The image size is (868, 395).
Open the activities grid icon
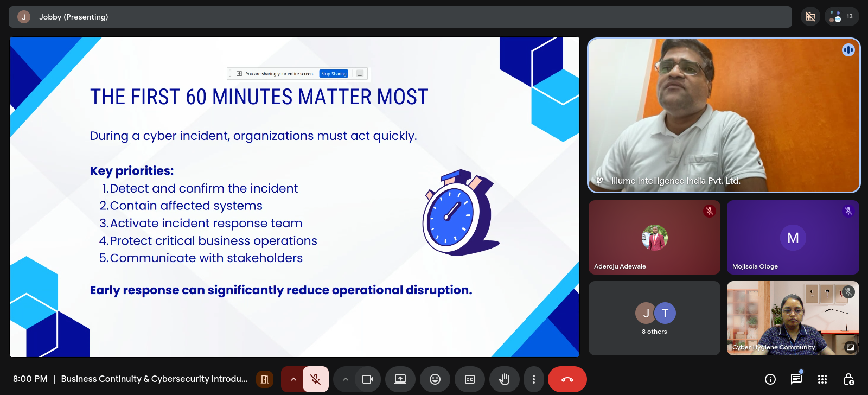(x=822, y=379)
